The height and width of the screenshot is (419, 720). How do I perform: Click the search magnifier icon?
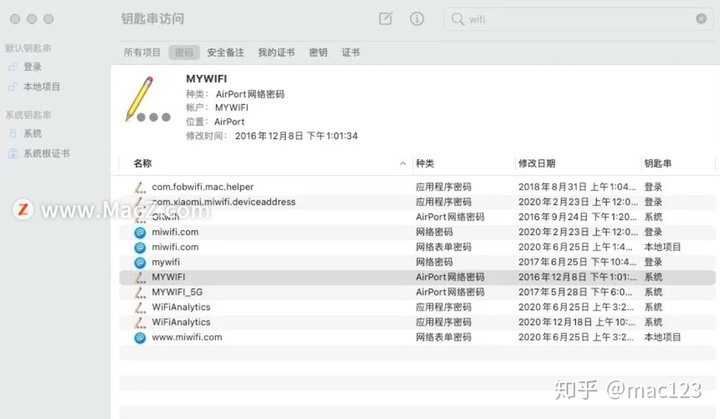point(457,19)
